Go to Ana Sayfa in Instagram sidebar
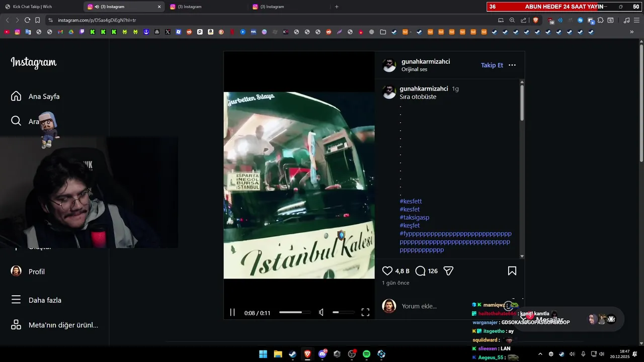 click(35, 97)
